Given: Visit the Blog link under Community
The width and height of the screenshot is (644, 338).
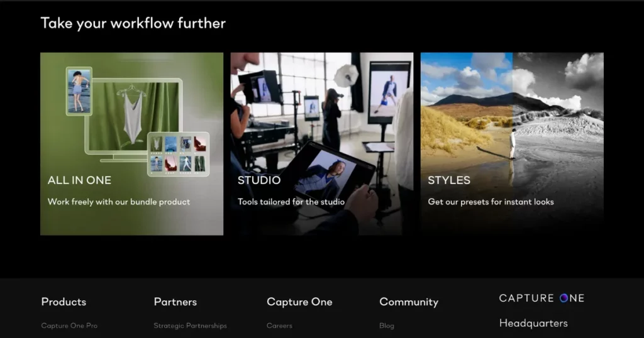Looking at the screenshot, I should 387,326.
